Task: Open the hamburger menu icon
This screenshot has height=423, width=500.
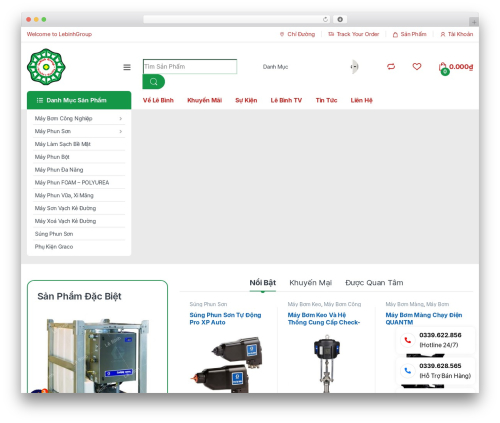Action: 127,67
